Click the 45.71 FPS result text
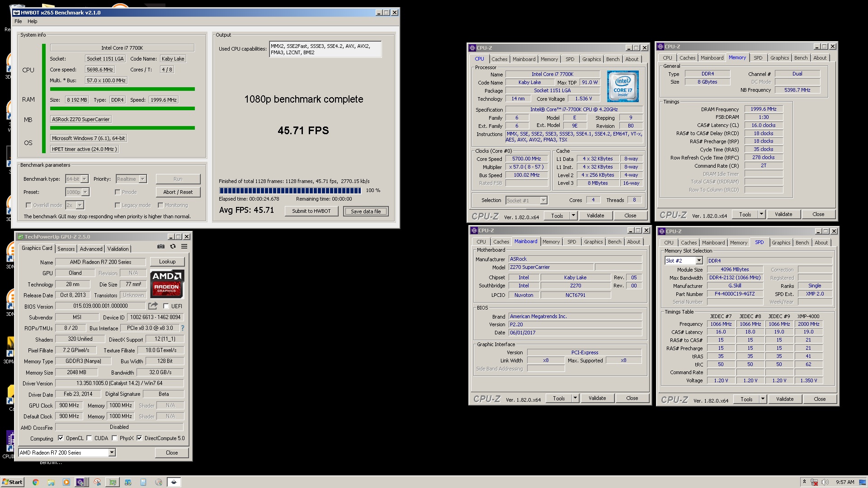This screenshot has width=868, height=488. 303,131
